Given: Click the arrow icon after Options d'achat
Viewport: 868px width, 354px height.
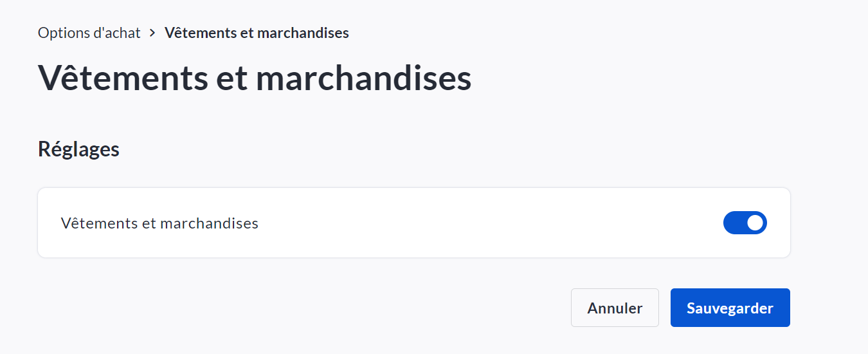Looking at the screenshot, I should pyautogui.click(x=152, y=32).
